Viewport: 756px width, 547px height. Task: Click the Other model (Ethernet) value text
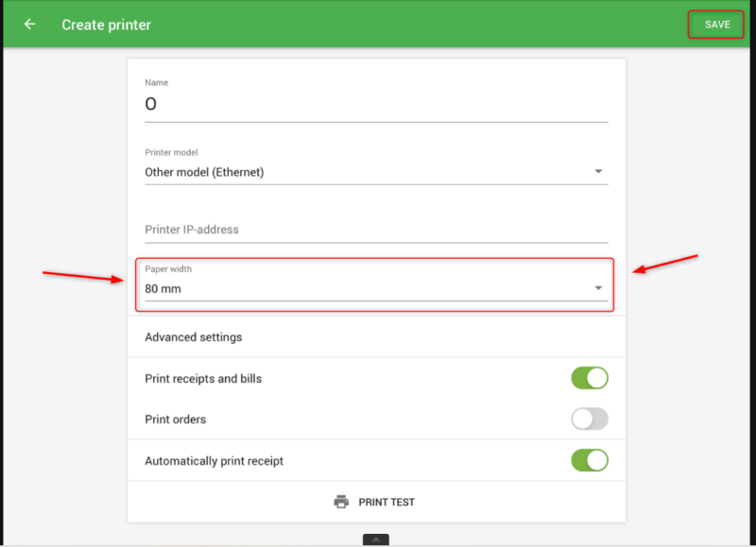204,172
